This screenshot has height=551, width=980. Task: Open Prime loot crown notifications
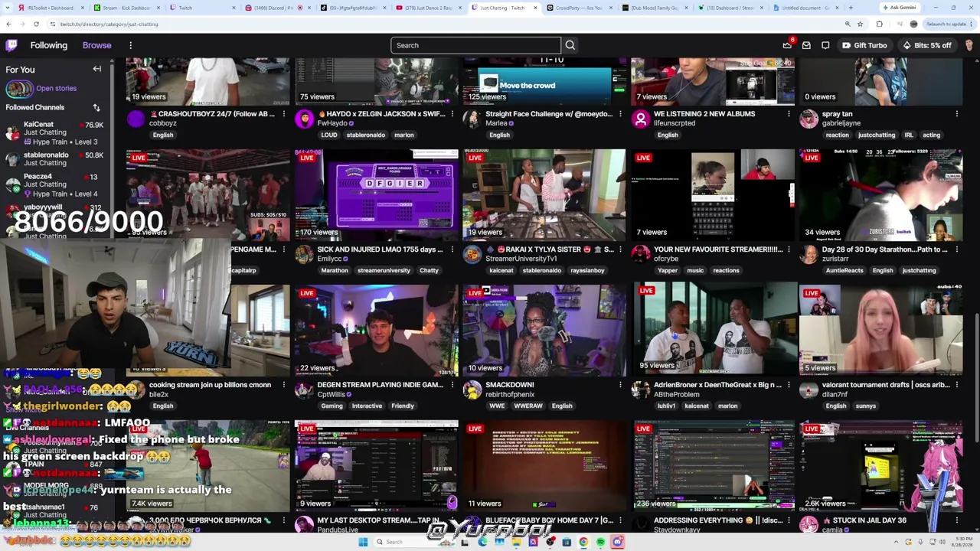787,45
